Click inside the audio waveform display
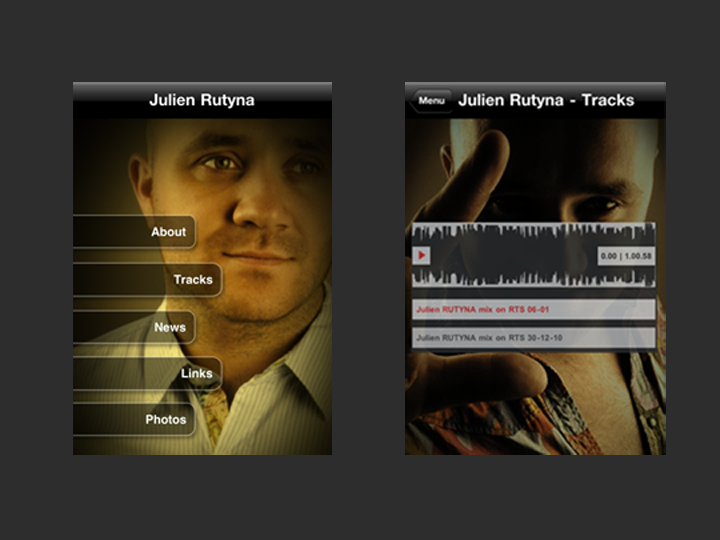This screenshot has height=540, width=720. coord(533,255)
